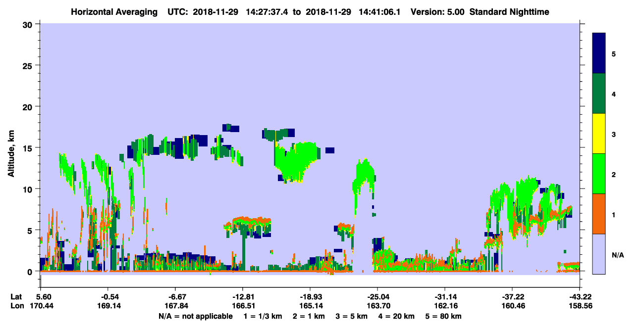Click longitude value 162.16

click(x=445, y=306)
